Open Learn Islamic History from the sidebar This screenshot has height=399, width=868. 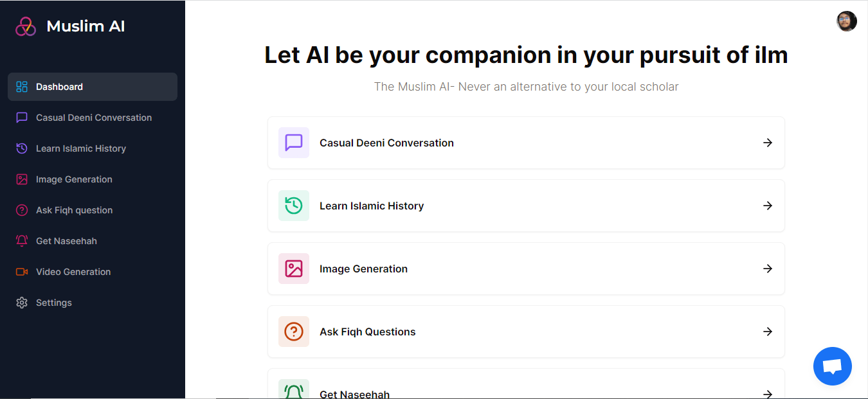tap(93, 148)
